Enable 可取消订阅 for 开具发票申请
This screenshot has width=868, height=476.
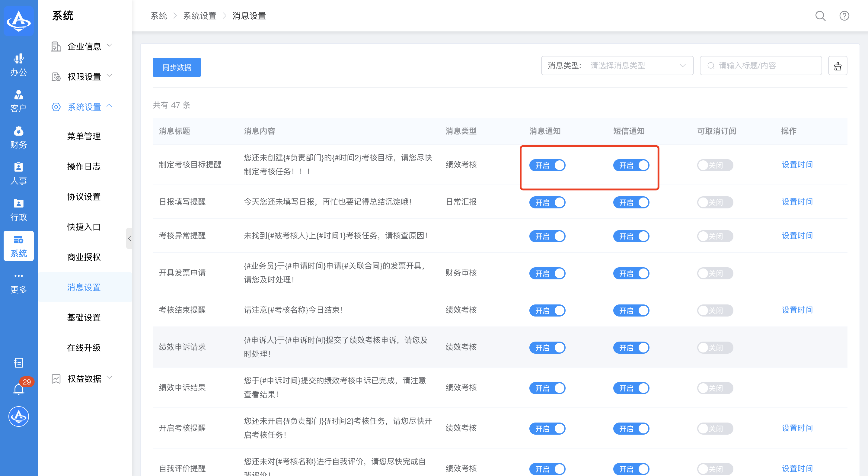point(715,273)
